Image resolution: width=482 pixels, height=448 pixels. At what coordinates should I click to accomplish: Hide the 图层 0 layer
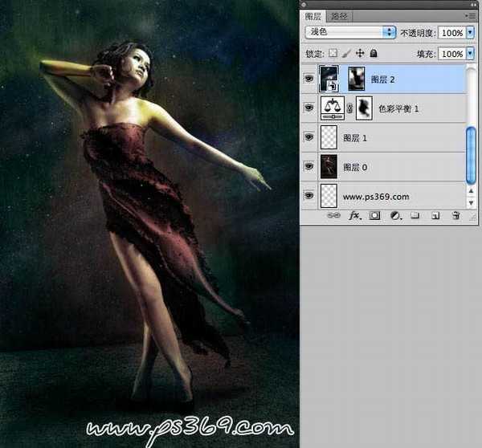tap(308, 166)
